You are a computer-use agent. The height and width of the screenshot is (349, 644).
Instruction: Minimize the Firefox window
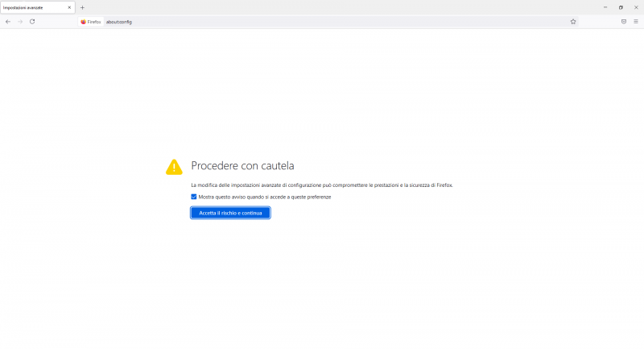coord(605,7)
